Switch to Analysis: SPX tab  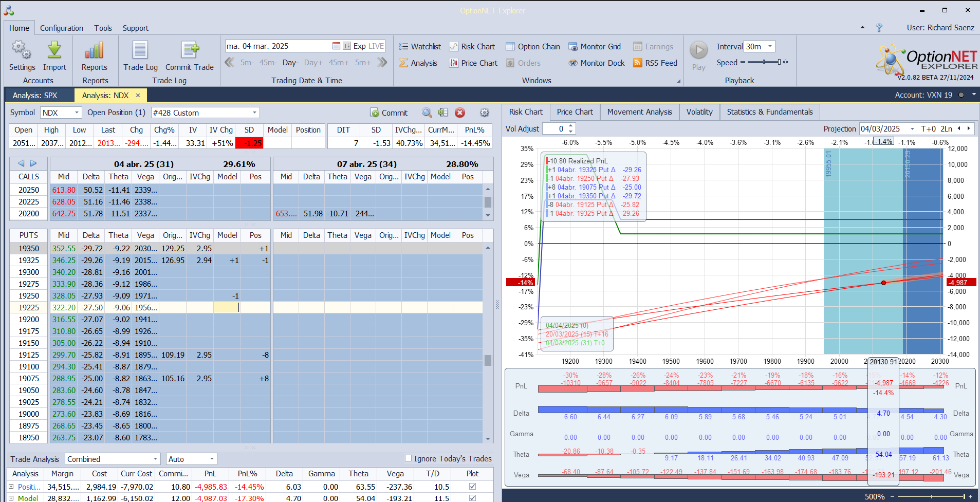pos(35,95)
